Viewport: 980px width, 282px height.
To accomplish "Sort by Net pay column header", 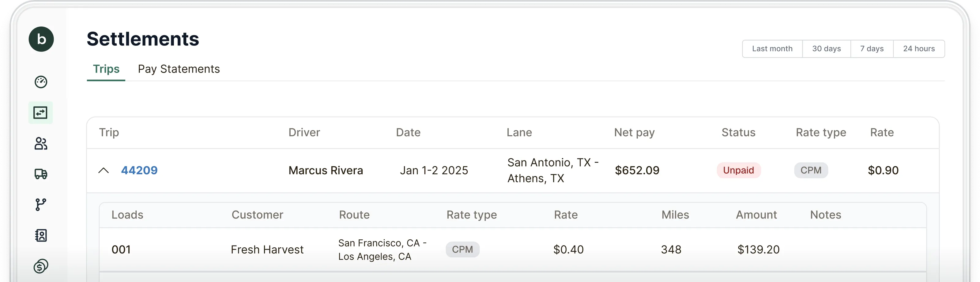I will (634, 133).
